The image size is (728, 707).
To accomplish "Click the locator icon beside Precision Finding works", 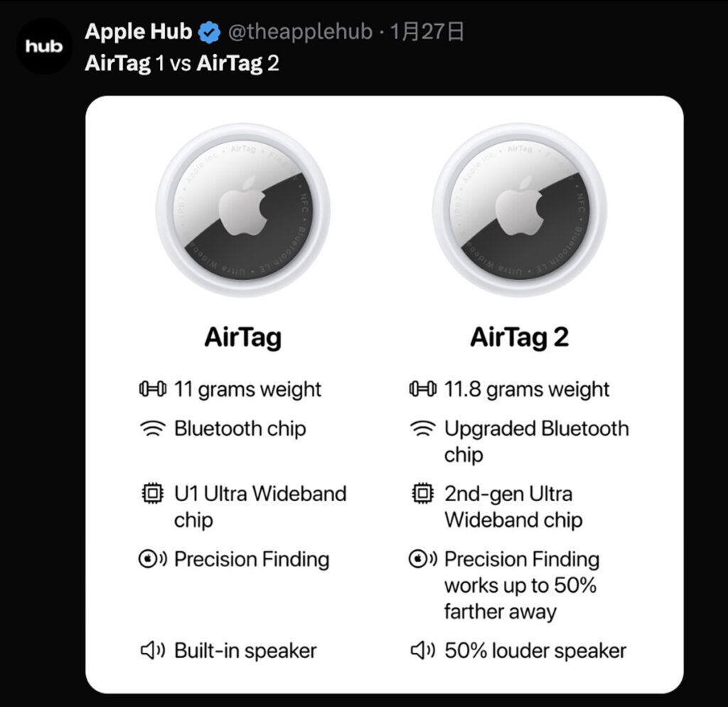I will coord(423,559).
